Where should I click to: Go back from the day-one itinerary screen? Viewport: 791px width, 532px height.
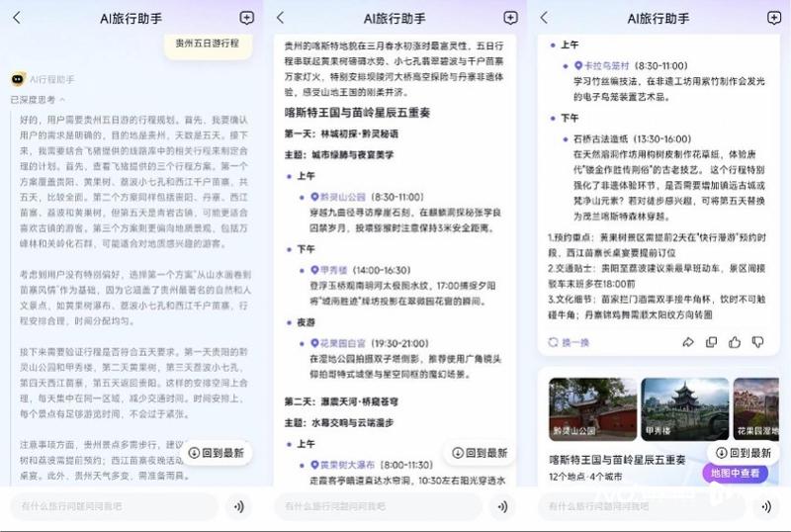pos(281,18)
